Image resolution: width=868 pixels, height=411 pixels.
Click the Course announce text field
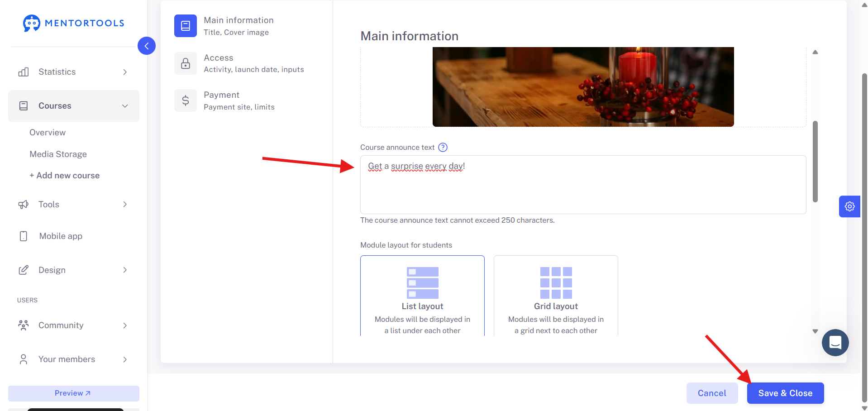pyautogui.click(x=583, y=185)
